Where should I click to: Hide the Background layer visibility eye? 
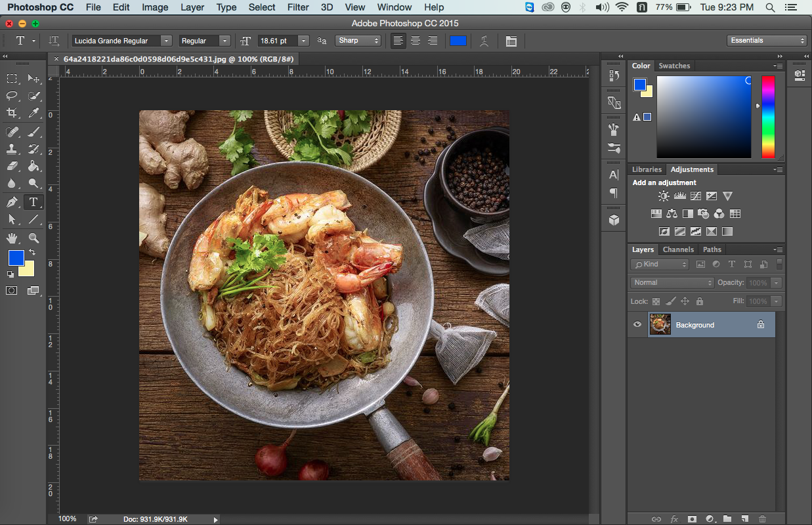click(637, 324)
